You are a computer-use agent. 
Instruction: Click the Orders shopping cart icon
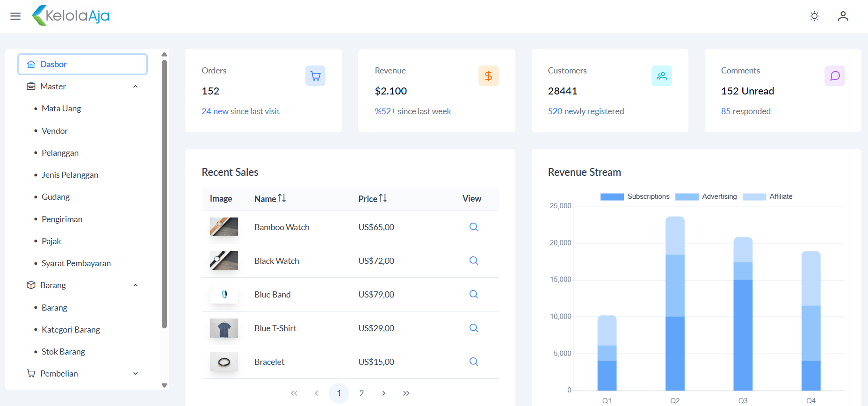click(315, 76)
